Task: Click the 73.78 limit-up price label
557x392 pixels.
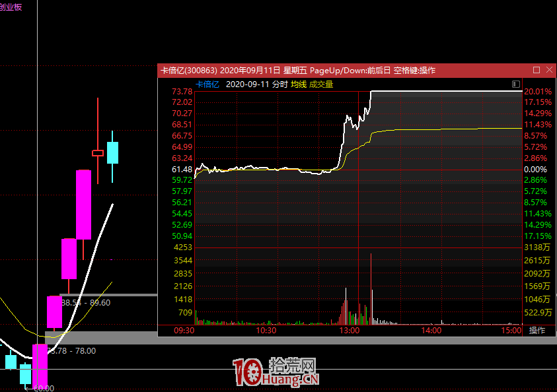Action: pyautogui.click(x=182, y=92)
